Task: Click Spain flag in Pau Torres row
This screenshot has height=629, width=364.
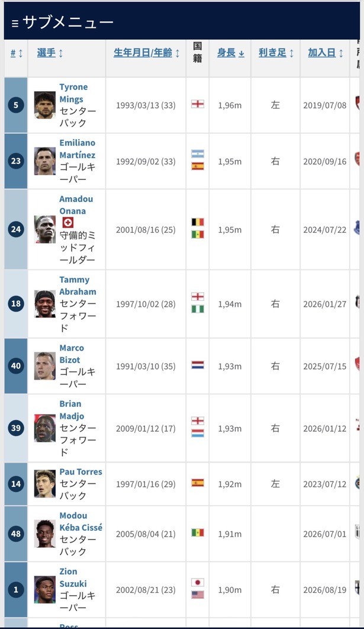Action: coord(198,483)
